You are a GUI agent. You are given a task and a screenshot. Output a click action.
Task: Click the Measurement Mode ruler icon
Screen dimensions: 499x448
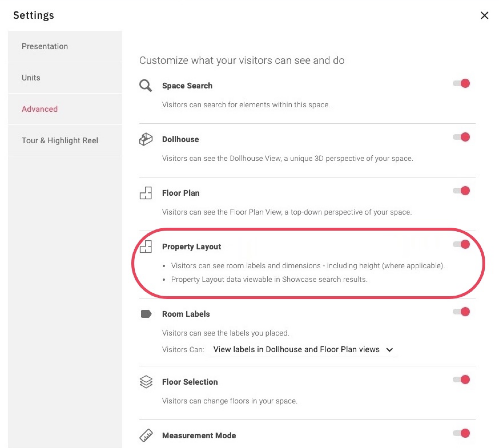pos(146,435)
